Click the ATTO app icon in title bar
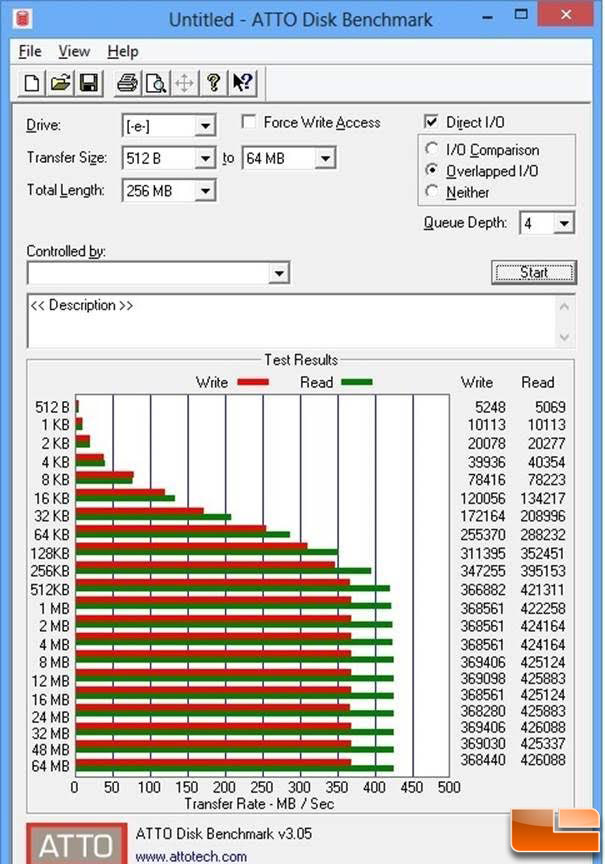This screenshot has width=605, height=864. [22, 18]
